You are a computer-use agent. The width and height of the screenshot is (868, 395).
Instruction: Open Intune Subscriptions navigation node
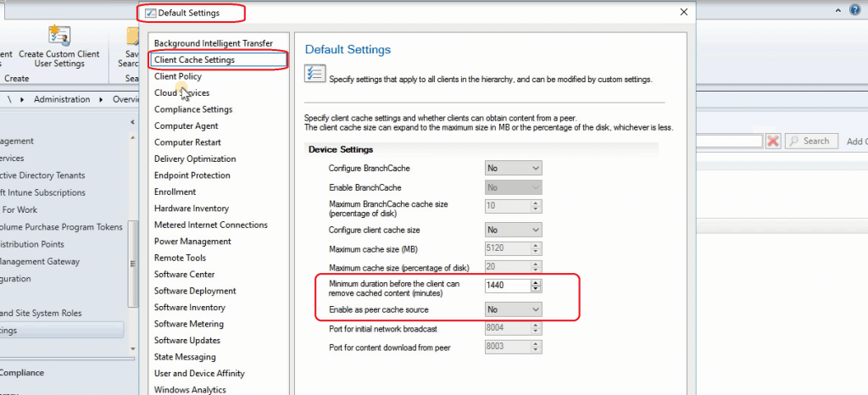coord(42,192)
